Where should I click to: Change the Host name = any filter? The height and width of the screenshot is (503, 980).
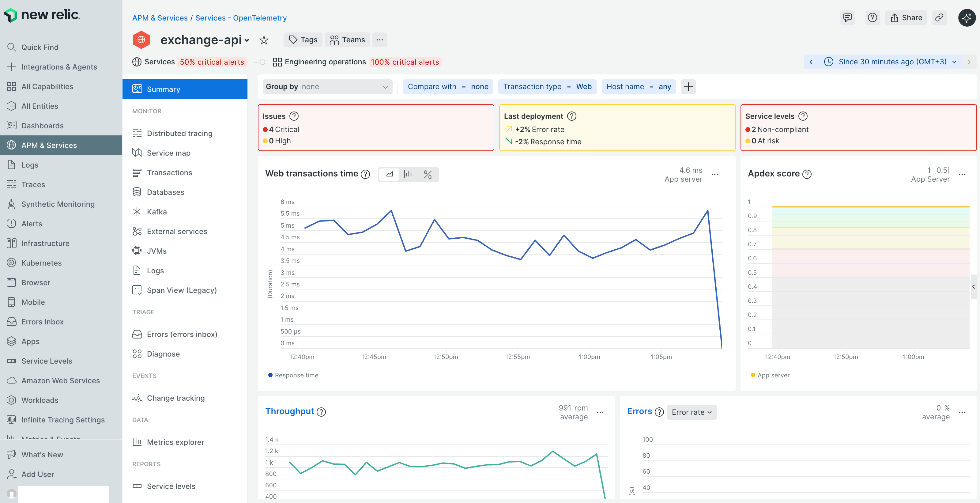point(638,87)
